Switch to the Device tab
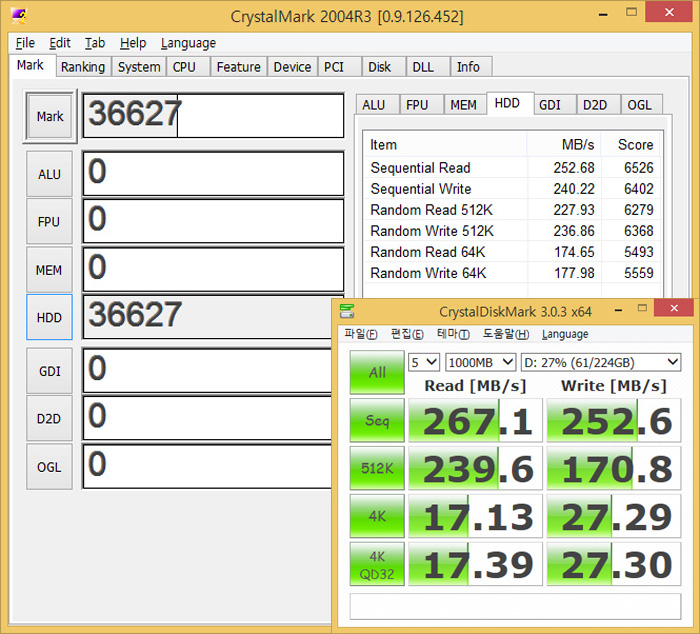 click(292, 67)
